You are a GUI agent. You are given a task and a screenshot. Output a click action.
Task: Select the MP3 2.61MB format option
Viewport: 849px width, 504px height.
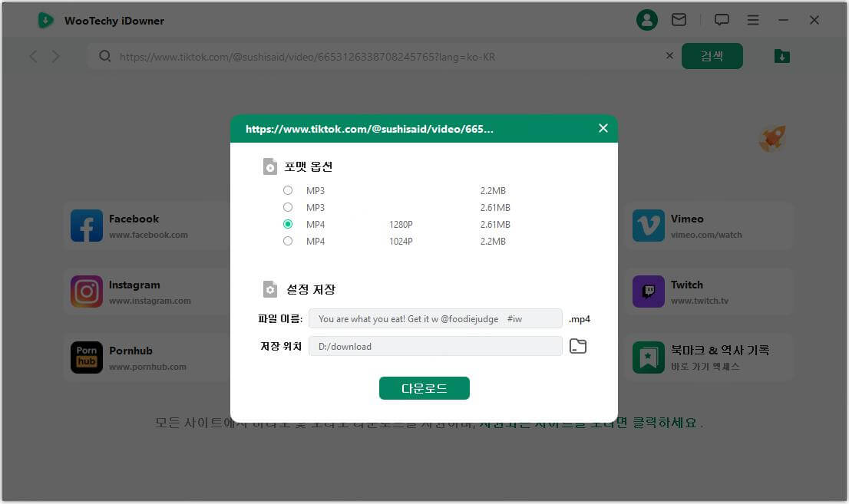pyautogui.click(x=288, y=207)
